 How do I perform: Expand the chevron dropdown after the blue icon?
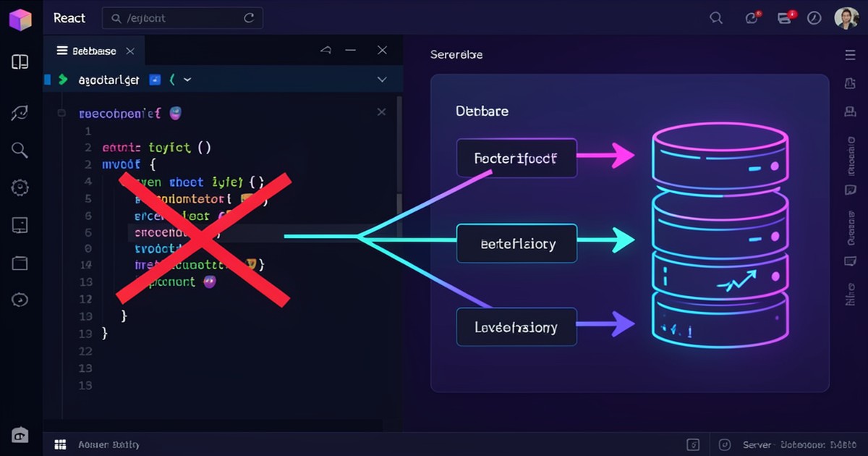click(x=187, y=80)
